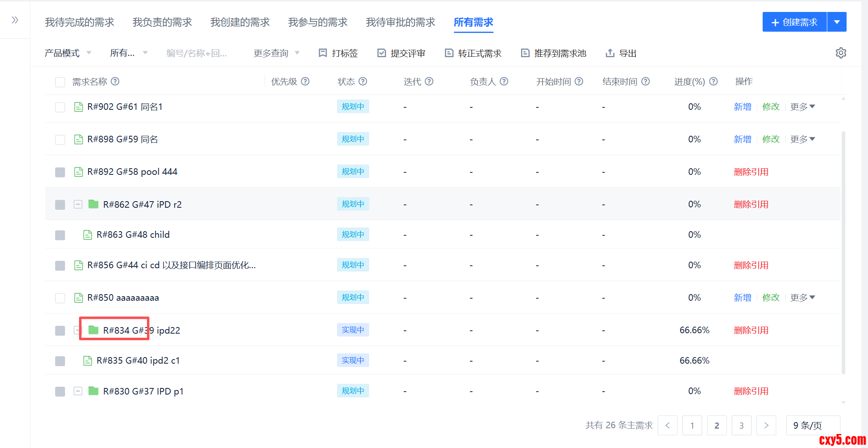The height and width of the screenshot is (448, 868).
Task: Open the 产品模式 dropdown
Action: tap(68, 53)
